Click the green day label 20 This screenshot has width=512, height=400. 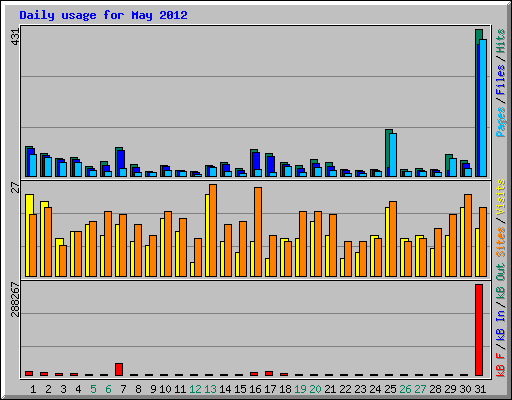click(315, 389)
